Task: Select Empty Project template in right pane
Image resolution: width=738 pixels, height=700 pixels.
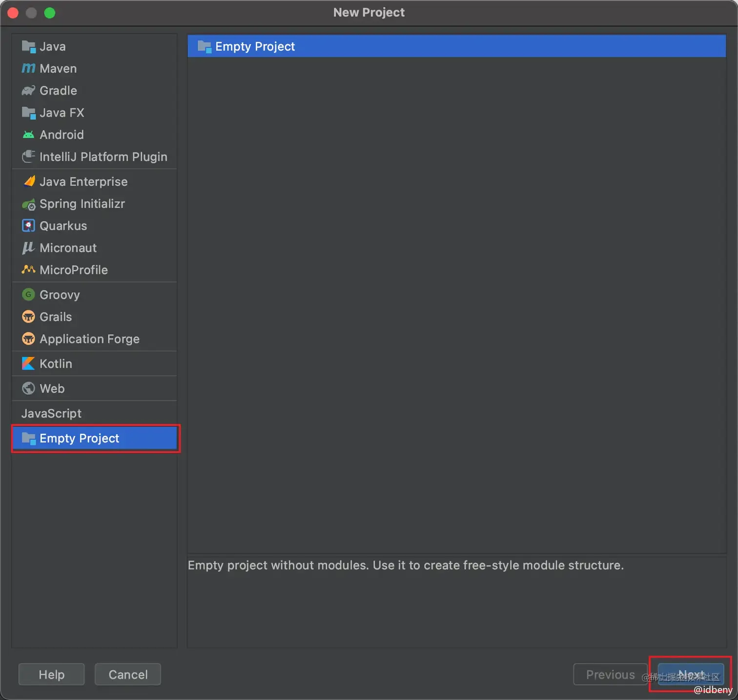Action: (x=456, y=46)
